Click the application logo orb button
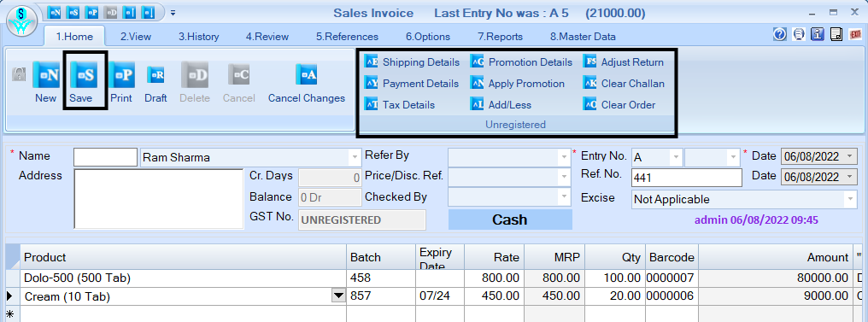Screen dimensions: 868x322 click(21, 21)
